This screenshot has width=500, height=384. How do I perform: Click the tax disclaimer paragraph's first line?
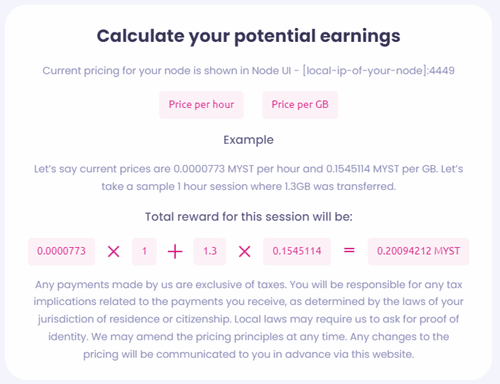(x=248, y=285)
